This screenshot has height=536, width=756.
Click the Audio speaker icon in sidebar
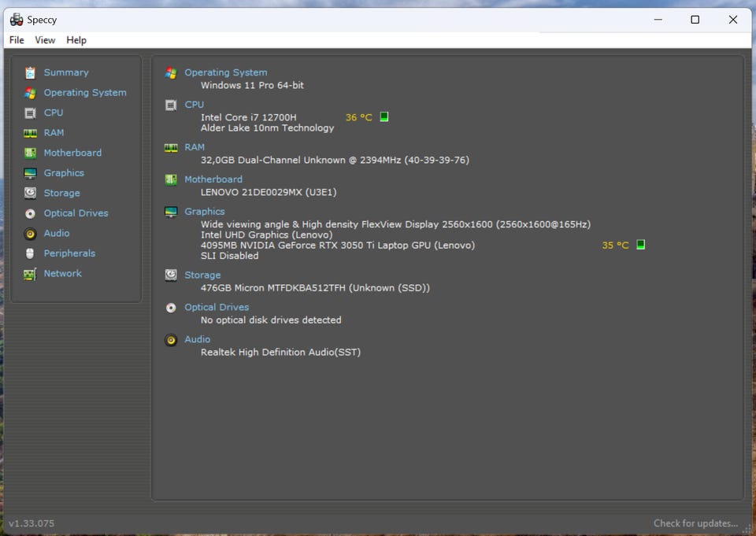pos(30,234)
